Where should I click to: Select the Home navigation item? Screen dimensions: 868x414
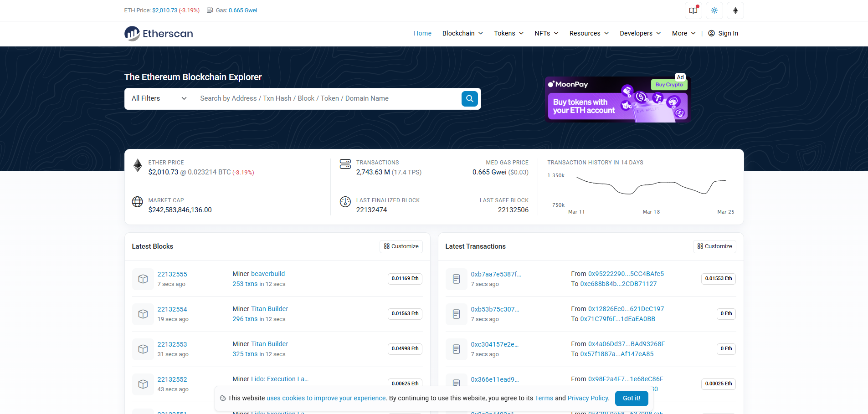tap(422, 33)
